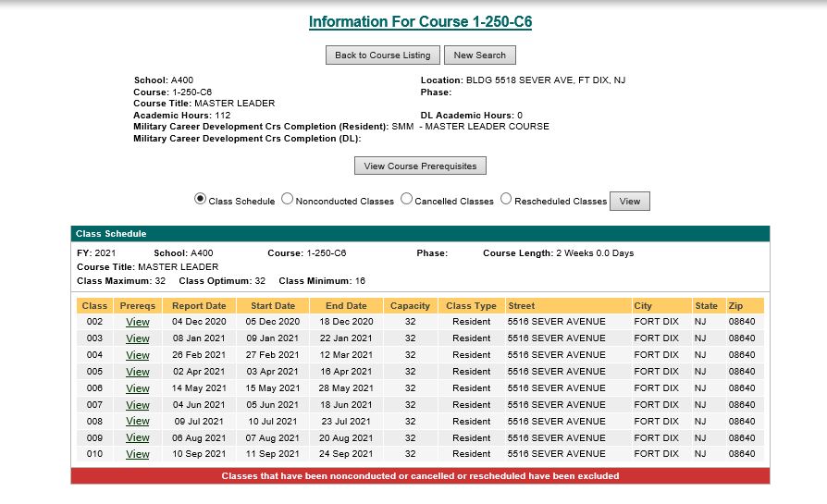Click report date 04 Dec 2020

click(199, 322)
